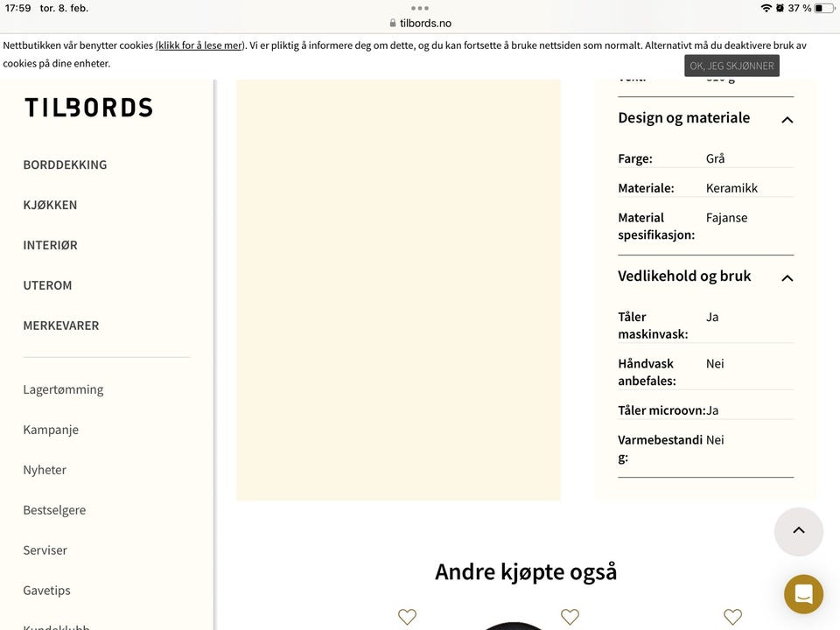Click the scroll-to-top arrow button
The image size is (840, 630).
tap(798, 531)
